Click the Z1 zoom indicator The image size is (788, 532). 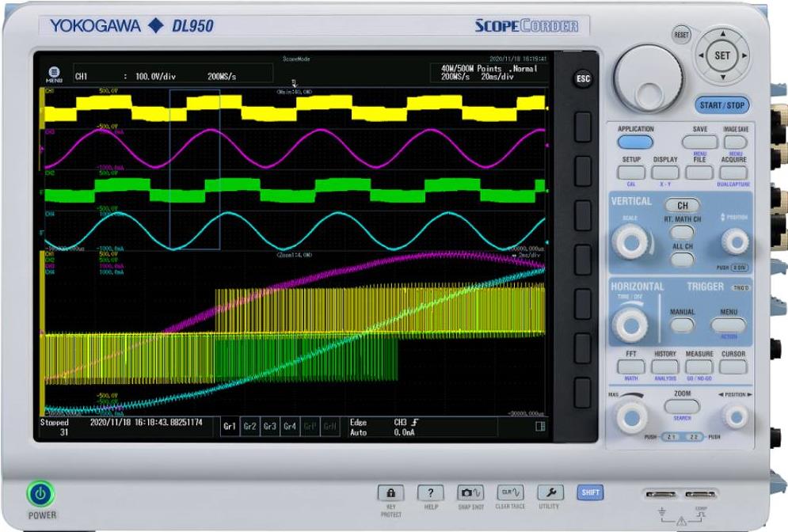point(672,437)
